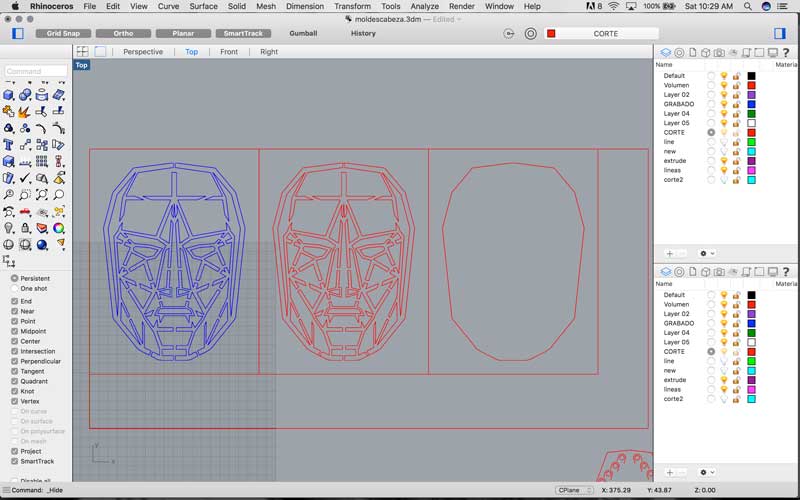The height and width of the screenshot is (500, 800).
Task: Click the Lock objects padlock tool
Action: 25,228
